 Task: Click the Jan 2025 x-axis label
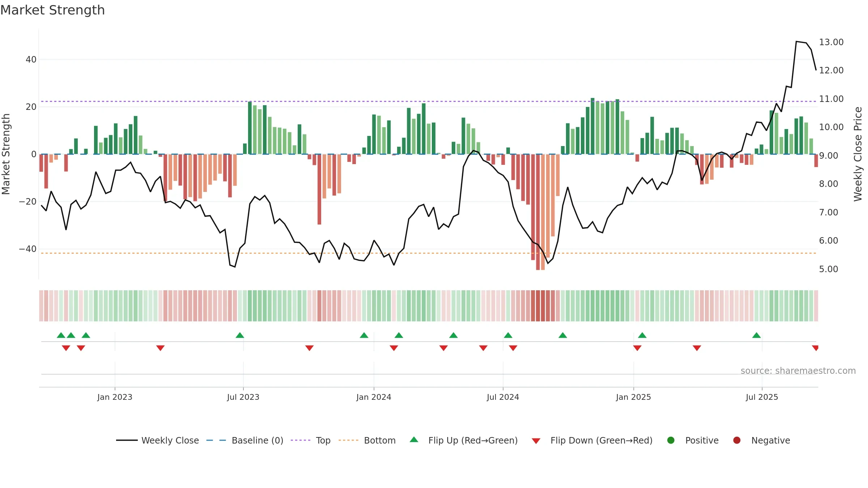[633, 397]
